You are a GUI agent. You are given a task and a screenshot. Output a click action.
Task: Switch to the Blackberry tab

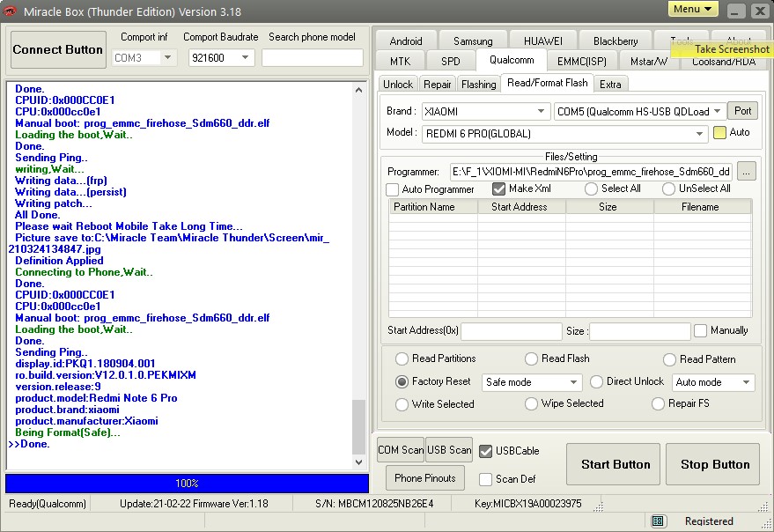pos(616,41)
